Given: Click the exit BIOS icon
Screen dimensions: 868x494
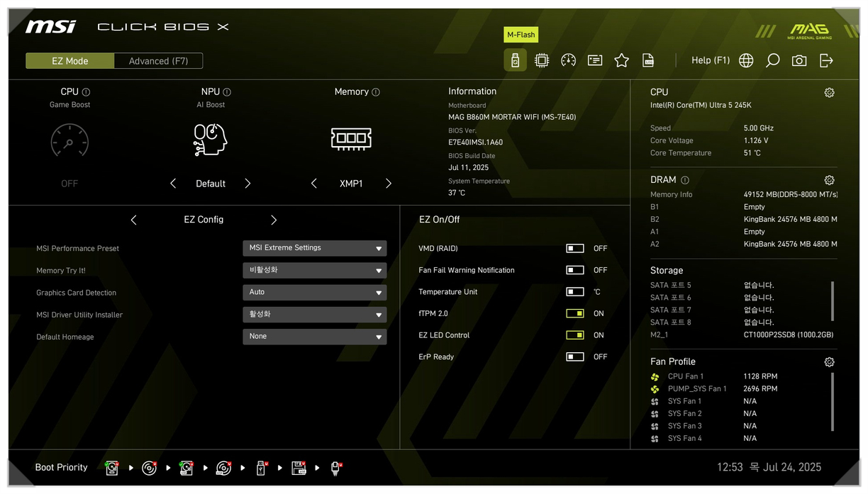Looking at the screenshot, I should pyautogui.click(x=826, y=60).
